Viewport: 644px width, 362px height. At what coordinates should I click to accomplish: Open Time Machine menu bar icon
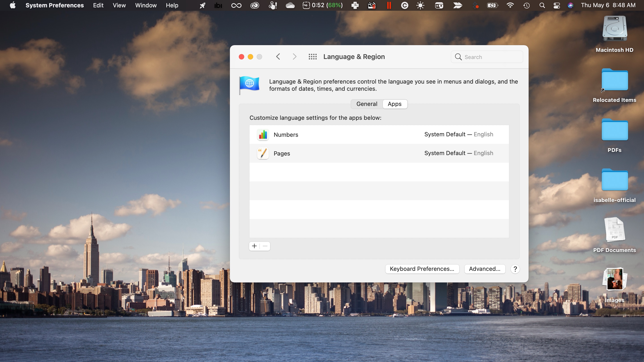527,5
